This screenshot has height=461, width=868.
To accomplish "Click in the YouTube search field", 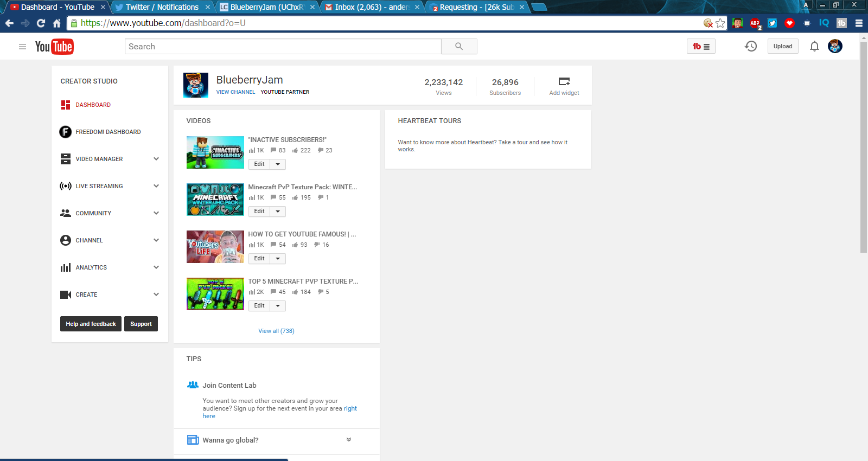I will [x=283, y=47].
